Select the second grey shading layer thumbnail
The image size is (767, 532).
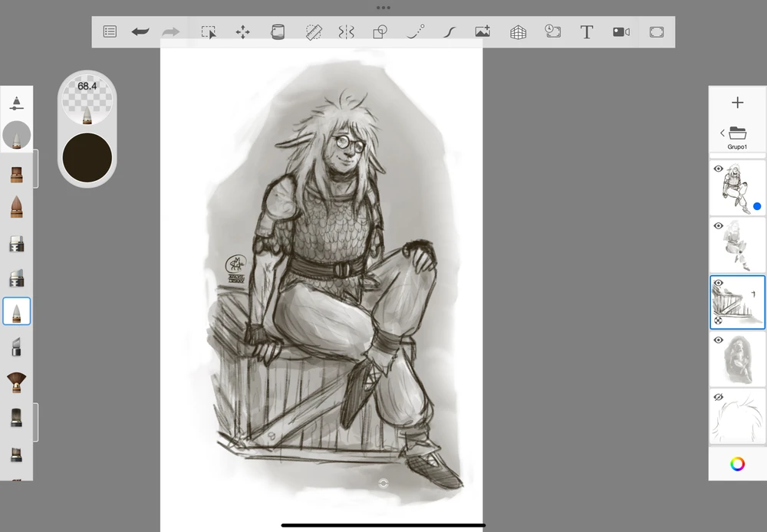point(737,245)
